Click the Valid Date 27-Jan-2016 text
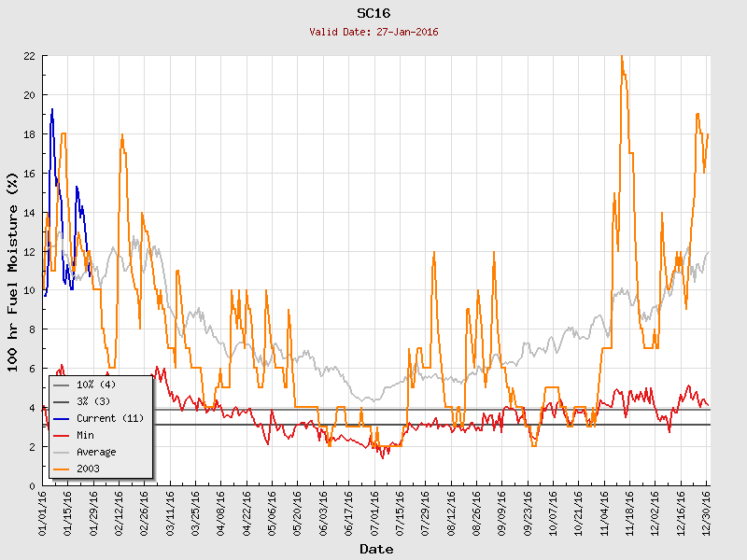The image size is (747, 560). tap(373, 32)
